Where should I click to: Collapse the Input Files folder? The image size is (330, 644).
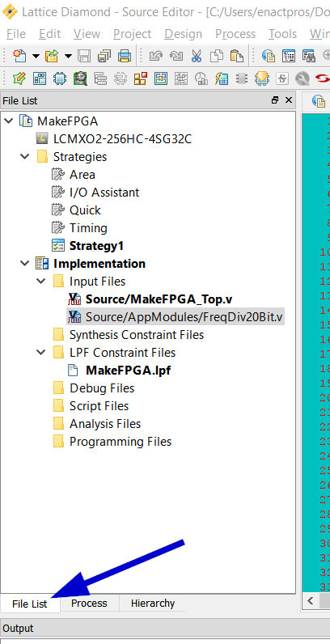click(41, 282)
